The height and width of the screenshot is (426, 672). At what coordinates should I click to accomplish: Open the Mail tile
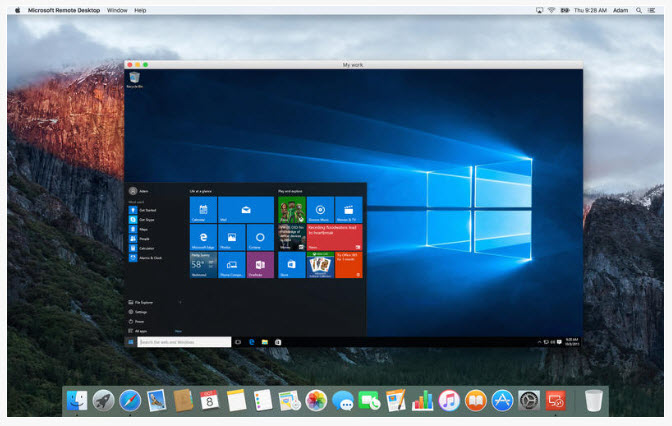[x=245, y=209]
